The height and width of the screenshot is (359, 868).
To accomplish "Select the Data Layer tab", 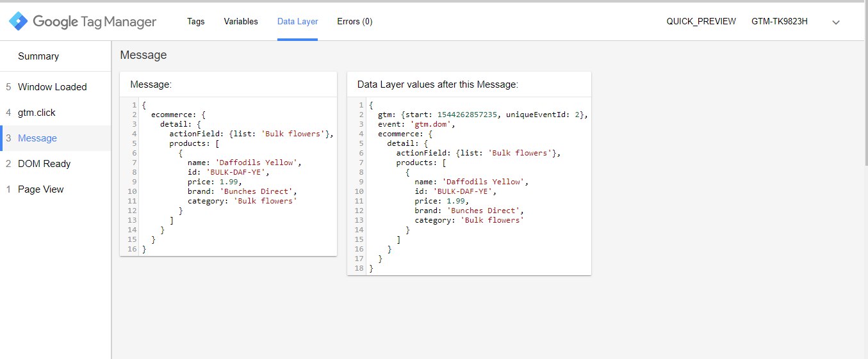I will [x=297, y=21].
